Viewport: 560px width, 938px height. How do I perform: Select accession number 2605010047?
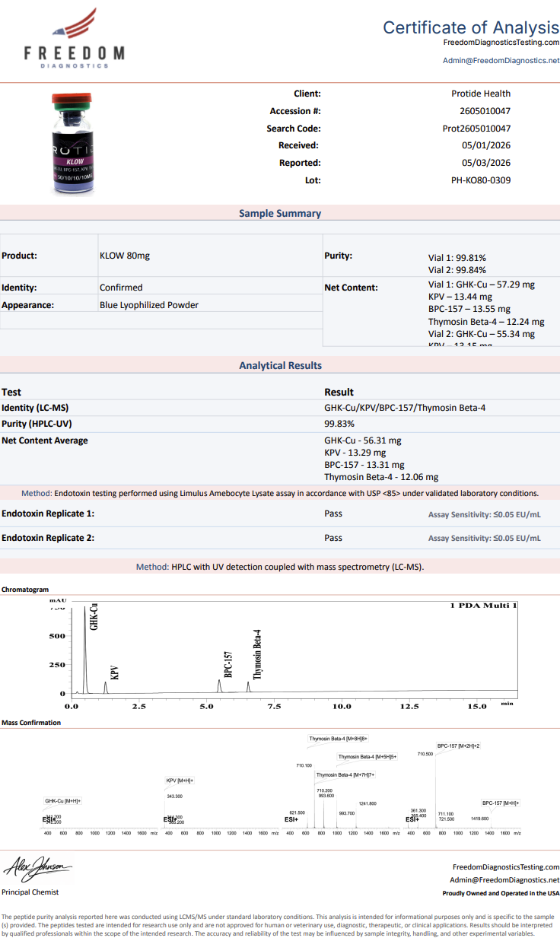485,111
